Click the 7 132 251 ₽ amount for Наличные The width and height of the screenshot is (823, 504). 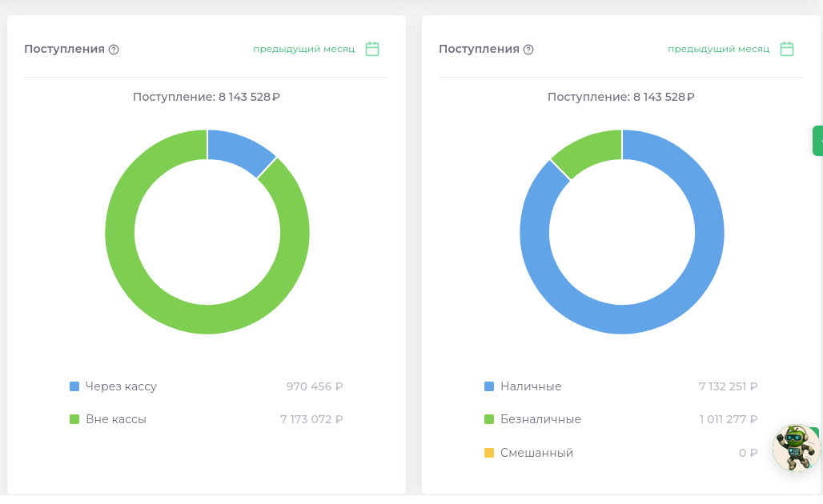[x=727, y=386]
